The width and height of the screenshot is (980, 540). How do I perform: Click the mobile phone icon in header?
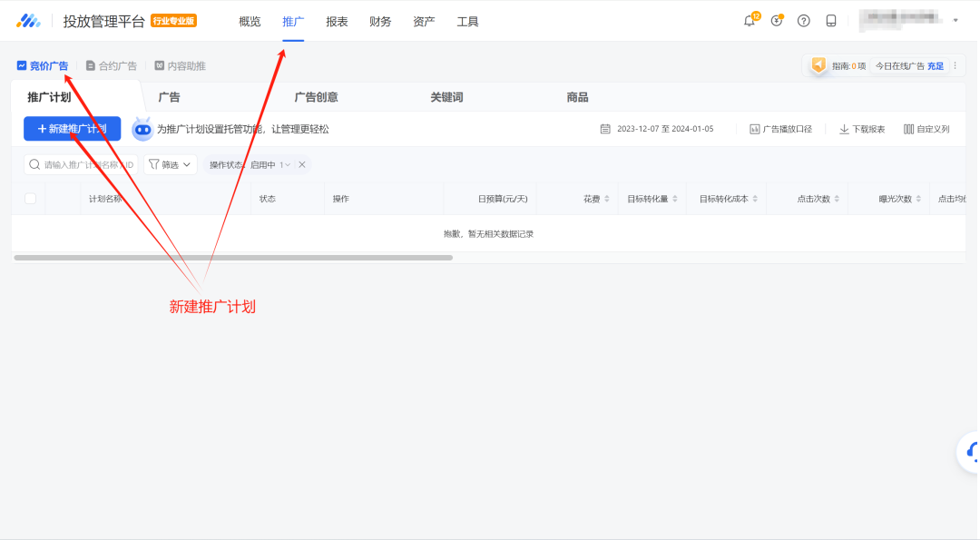point(830,21)
